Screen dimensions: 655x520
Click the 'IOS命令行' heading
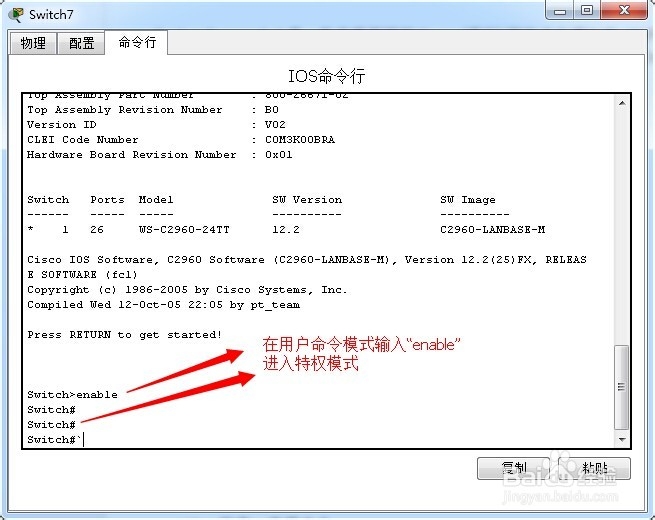(327, 76)
